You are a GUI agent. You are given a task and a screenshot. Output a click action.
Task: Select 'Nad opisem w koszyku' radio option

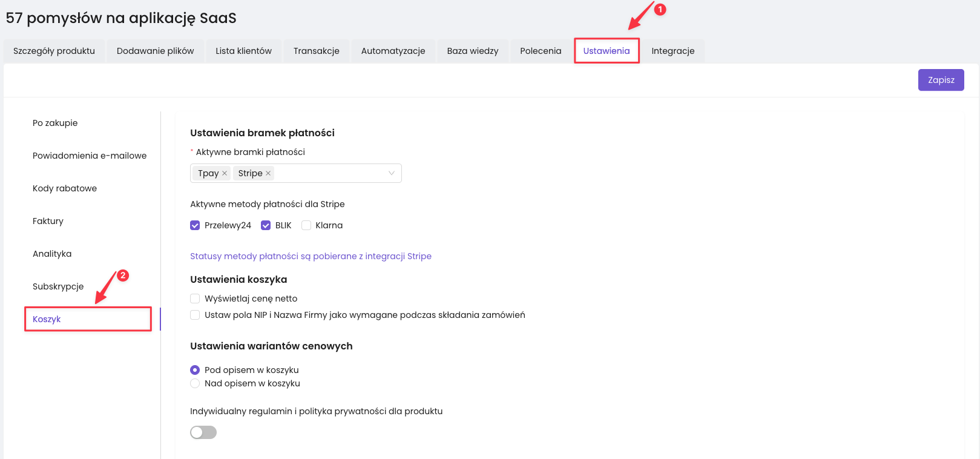pyautogui.click(x=195, y=383)
